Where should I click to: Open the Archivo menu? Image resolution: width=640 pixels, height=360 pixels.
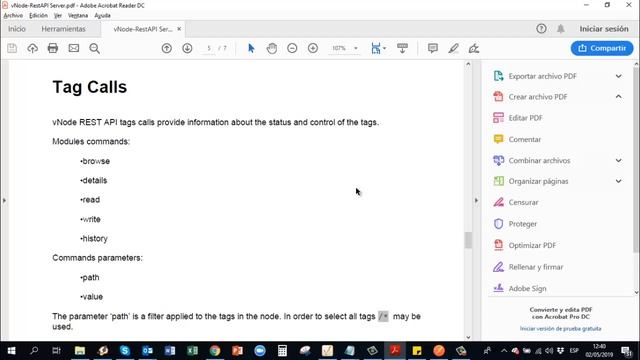13,16
